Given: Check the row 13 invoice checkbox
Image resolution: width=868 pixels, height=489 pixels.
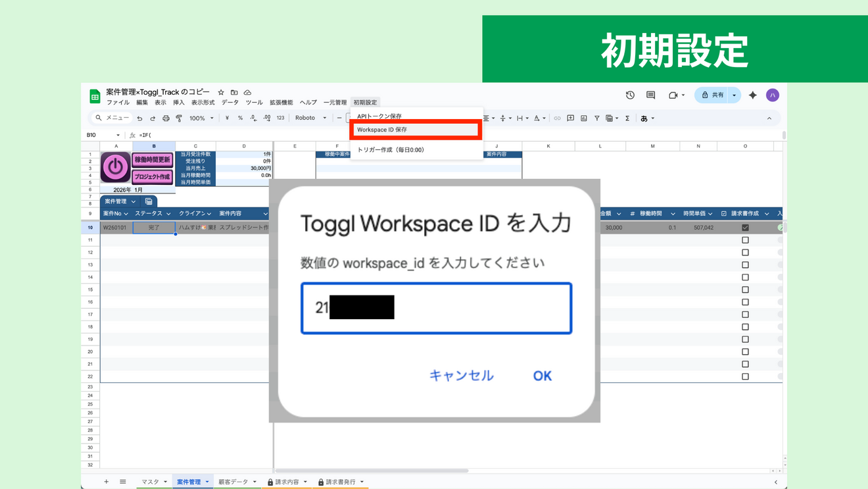Looking at the screenshot, I should click(x=745, y=265).
